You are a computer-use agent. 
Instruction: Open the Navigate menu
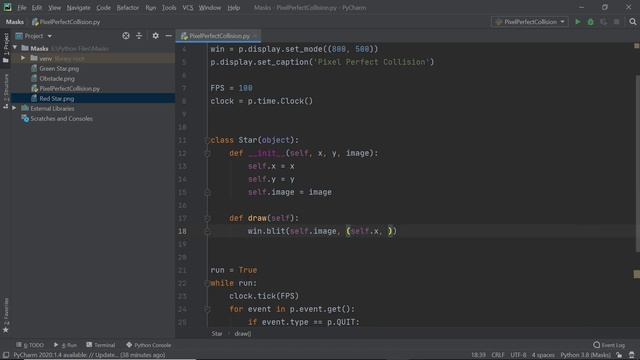click(x=78, y=7)
